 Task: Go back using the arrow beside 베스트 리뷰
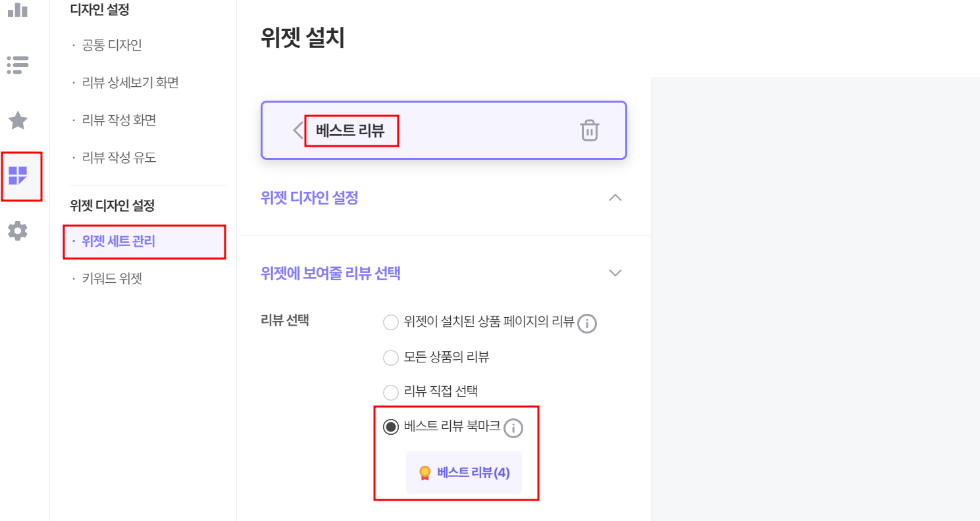coord(297,130)
